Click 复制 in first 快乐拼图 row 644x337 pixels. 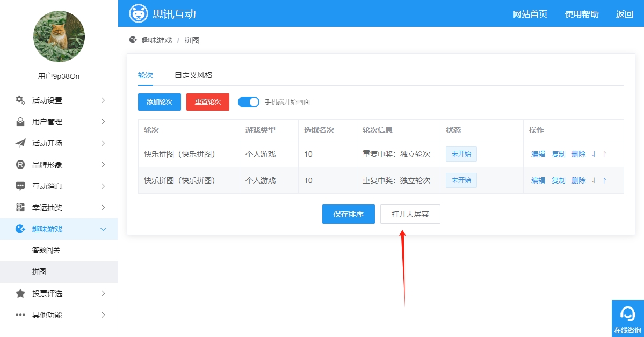558,154
